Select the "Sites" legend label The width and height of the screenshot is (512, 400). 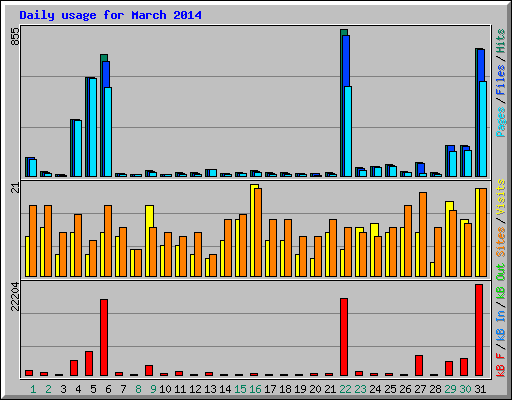(x=500, y=242)
